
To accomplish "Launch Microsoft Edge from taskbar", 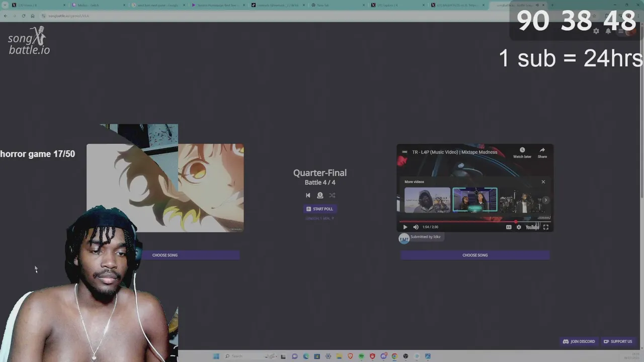I will (x=306, y=356).
